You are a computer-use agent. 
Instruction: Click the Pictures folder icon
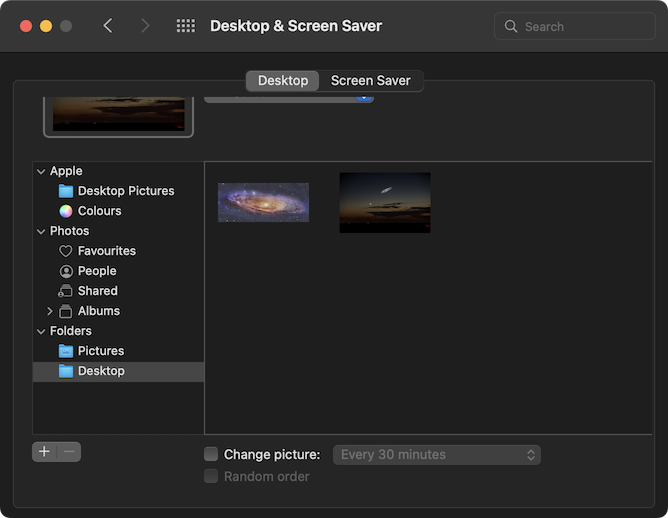66,351
